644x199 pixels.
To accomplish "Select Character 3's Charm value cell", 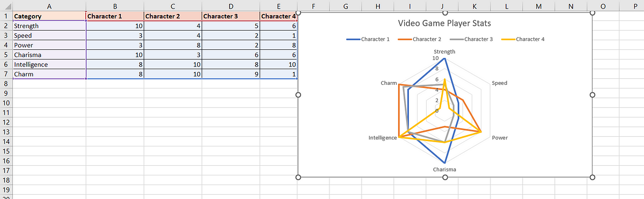I will point(231,74).
